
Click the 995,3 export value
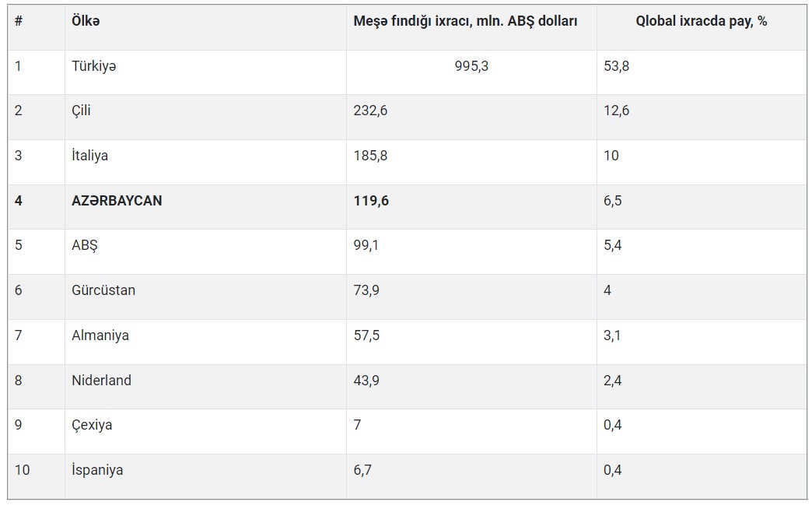pos(471,66)
